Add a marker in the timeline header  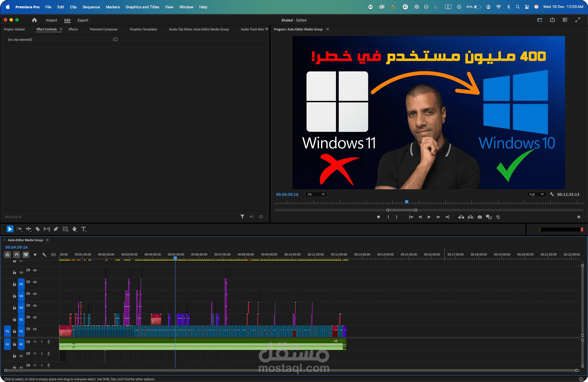(35, 254)
